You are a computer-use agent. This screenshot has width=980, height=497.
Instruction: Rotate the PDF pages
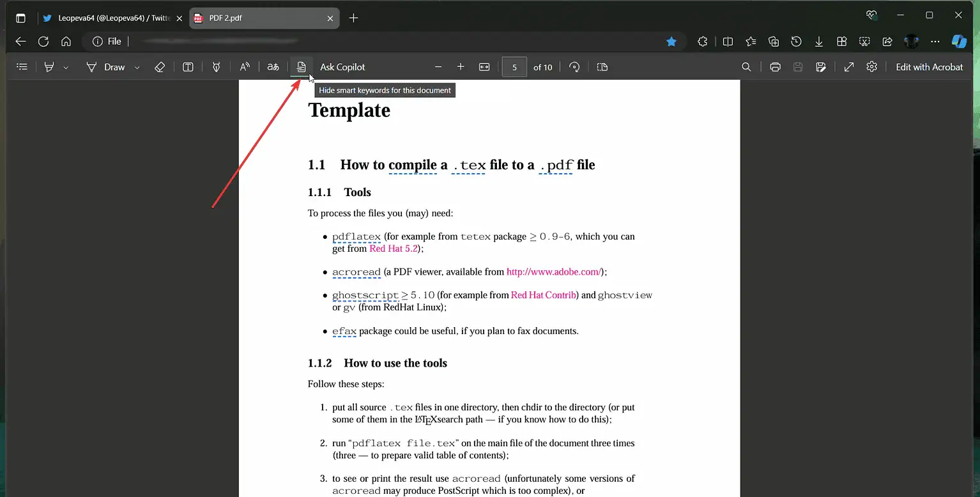click(574, 66)
